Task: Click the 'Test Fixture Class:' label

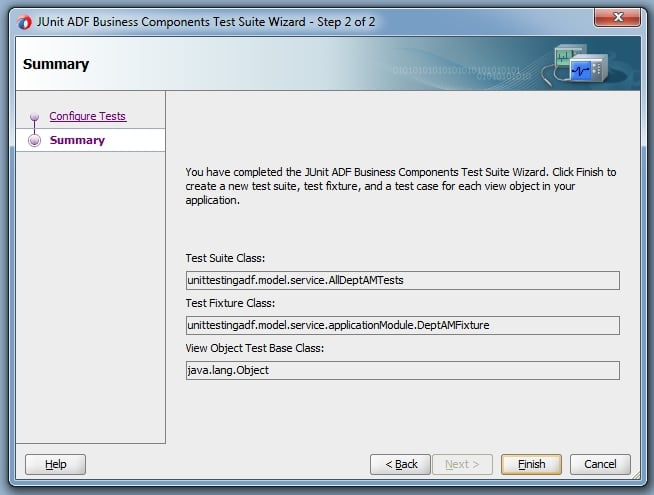Action: pyautogui.click(x=230, y=303)
